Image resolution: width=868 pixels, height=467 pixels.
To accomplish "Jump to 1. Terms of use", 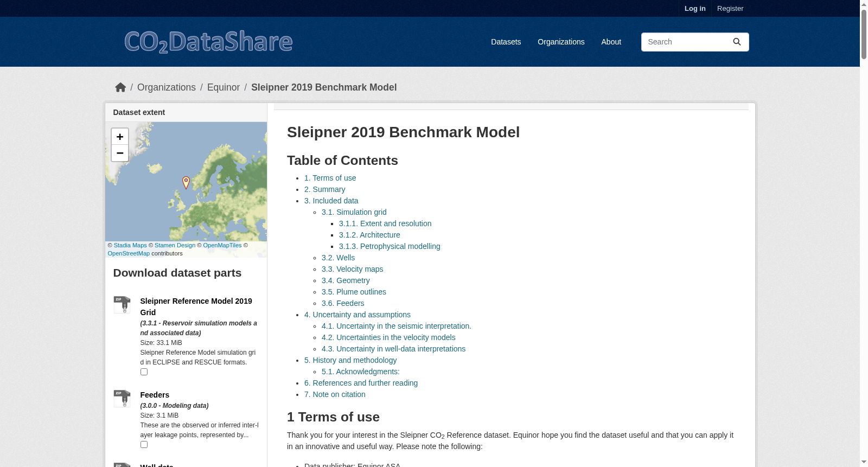I will (x=330, y=178).
